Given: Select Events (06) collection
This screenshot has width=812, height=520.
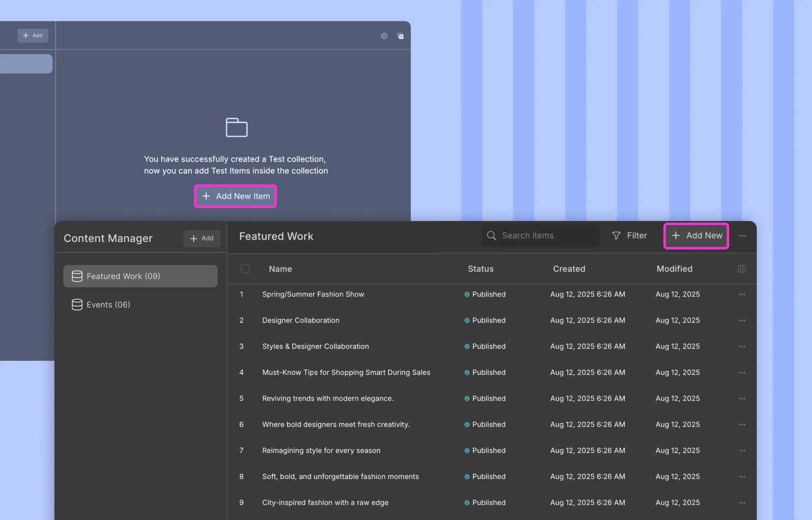Looking at the screenshot, I should pos(140,305).
